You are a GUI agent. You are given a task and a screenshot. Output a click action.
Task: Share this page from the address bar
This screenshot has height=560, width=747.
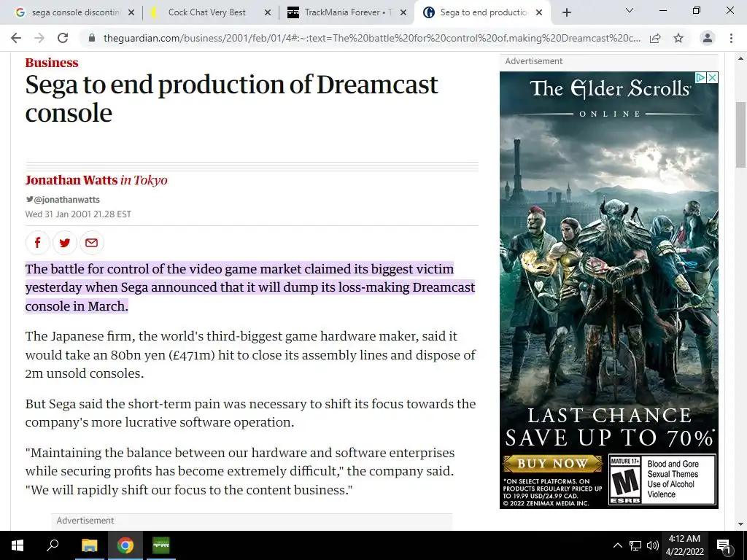(655, 38)
